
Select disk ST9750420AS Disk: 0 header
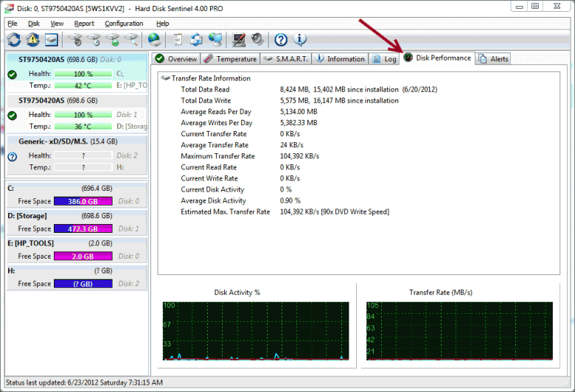pos(77,60)
